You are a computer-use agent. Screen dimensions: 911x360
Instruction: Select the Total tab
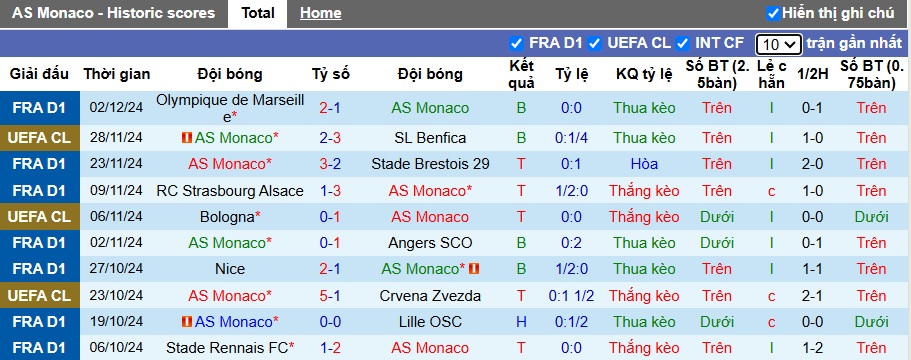[x=258, y=13]
